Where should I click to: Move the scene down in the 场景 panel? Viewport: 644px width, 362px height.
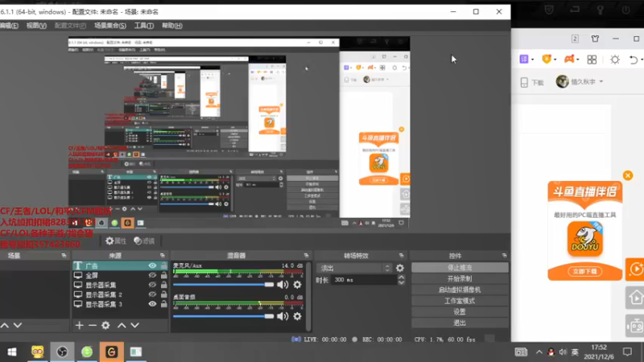coord(17,326)
